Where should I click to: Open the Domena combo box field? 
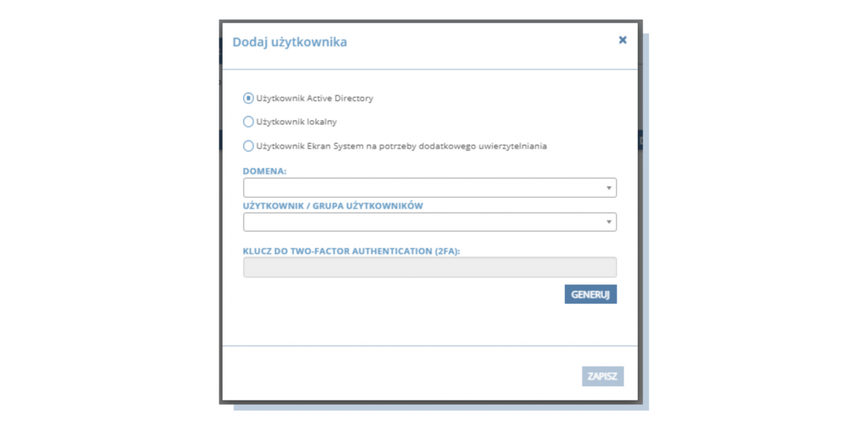[x=430, y=187]
